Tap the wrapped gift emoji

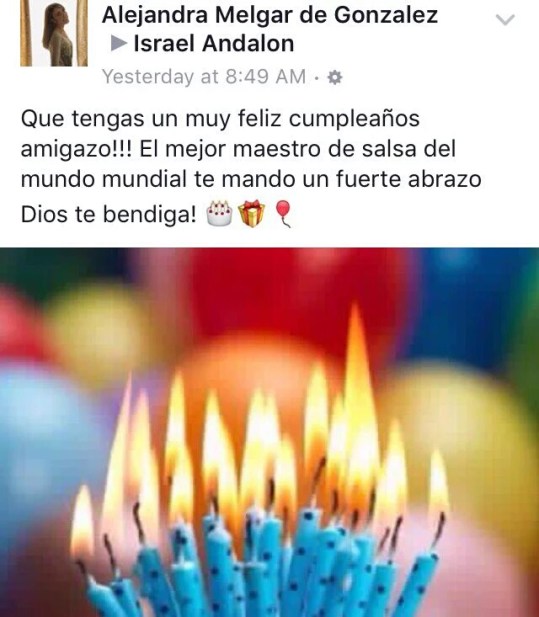[x=251, y=213]
